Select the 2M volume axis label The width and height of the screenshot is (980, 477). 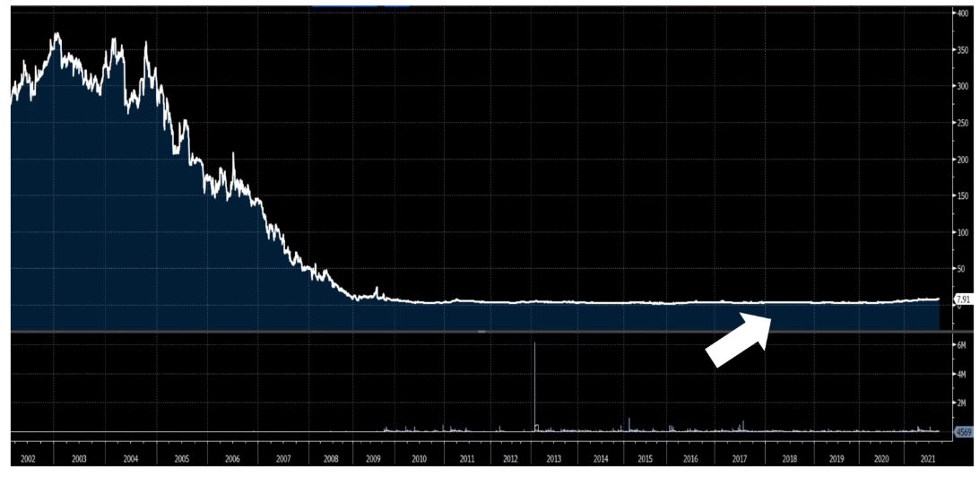[x=961, y=403]
